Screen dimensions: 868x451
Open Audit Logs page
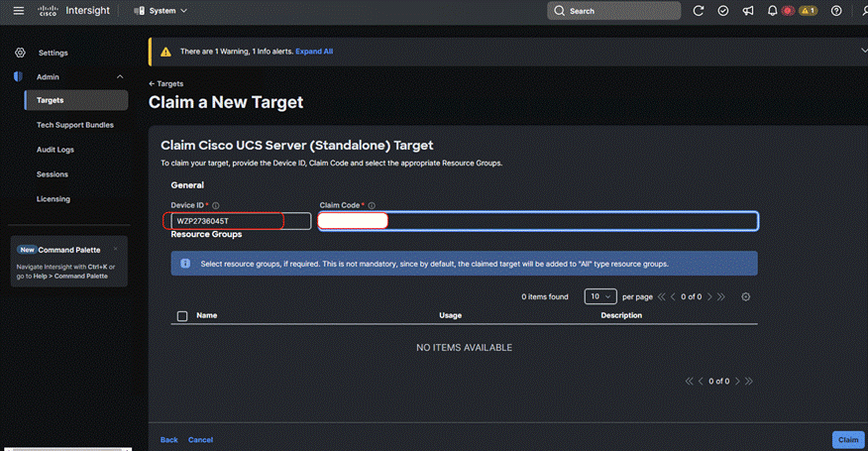(x=54, y=150)
